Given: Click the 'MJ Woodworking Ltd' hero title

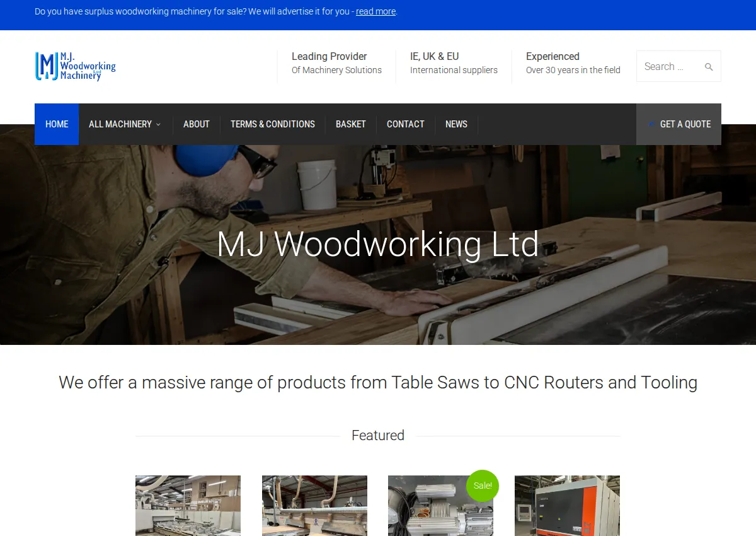Looking at the screenshot, I should pyautogui.click(x=378, y=244).
